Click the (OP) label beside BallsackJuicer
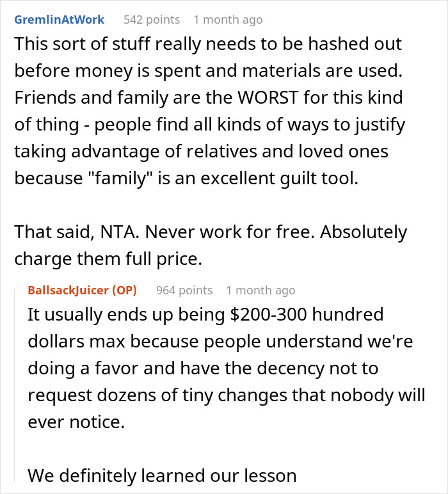Viewport: 448px width, 494px height. tap(124, 290)
